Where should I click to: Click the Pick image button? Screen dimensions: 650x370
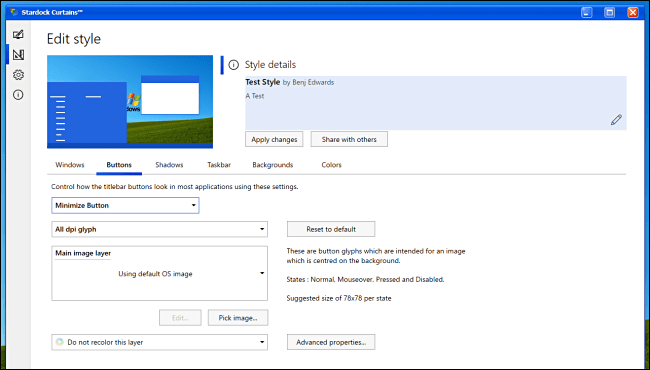(238, 318)
